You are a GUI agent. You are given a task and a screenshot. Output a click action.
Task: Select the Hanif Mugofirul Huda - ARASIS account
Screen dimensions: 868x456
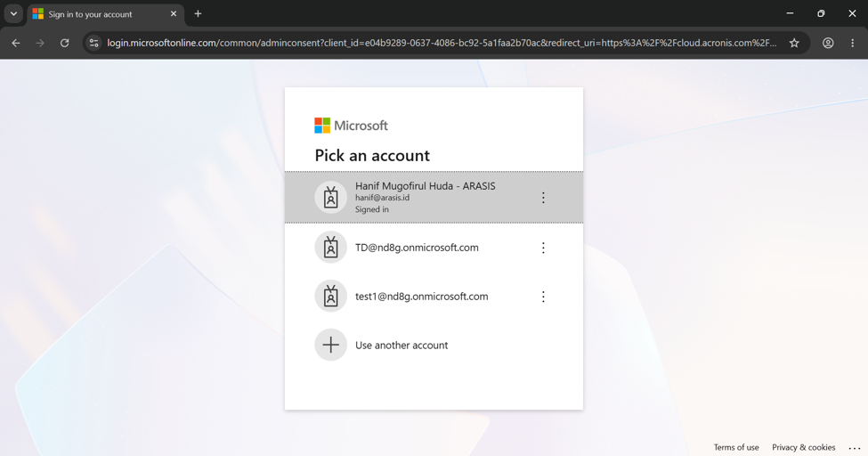(434, 197)
